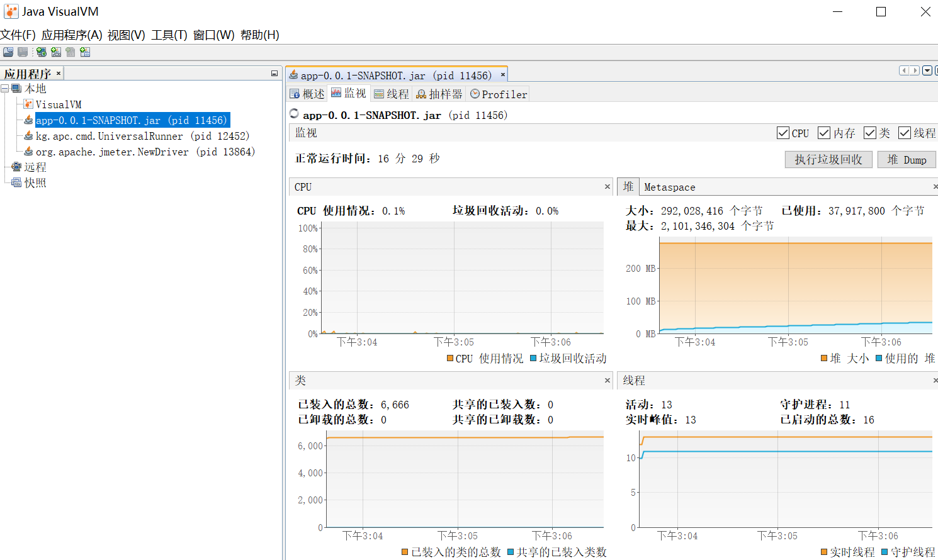
Task: Click the Add JMX Connection toolbar icon
Action: (x=56, y=52)
